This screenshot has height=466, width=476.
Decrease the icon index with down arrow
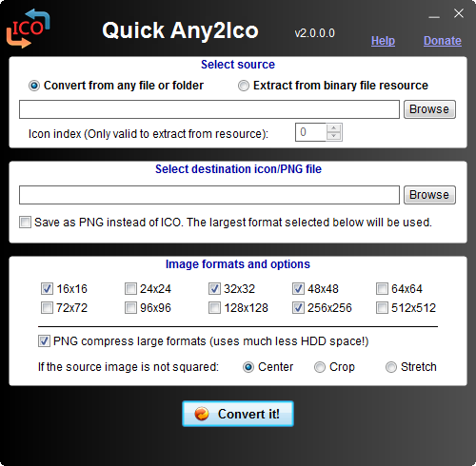coord(333,136)
